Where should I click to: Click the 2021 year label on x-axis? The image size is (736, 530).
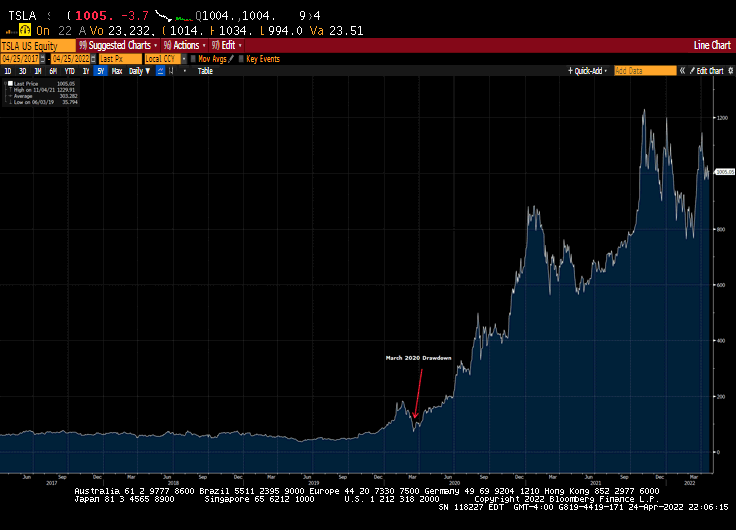(595, 483)
